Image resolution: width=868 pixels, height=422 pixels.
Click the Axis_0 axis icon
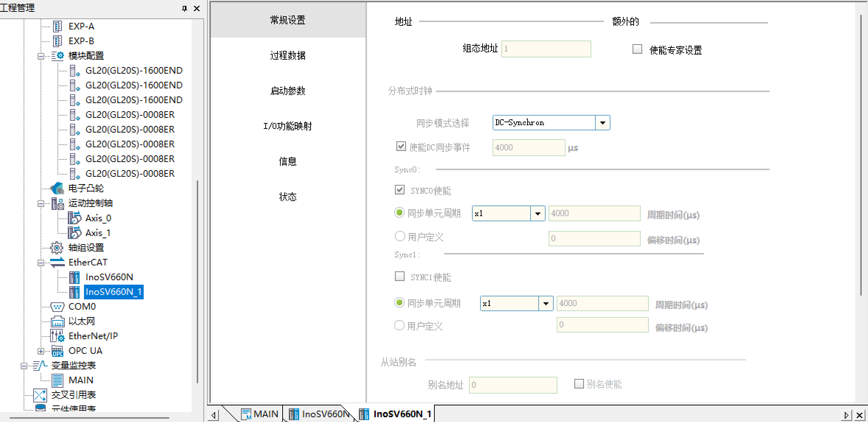74,218
